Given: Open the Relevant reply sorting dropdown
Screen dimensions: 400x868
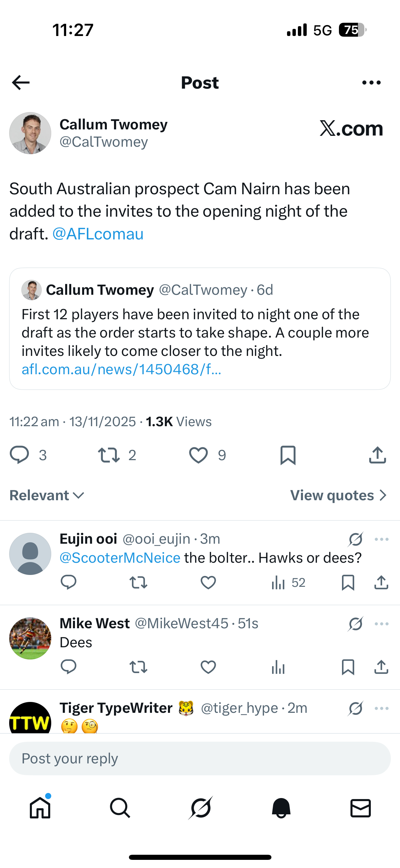Looking at the screenshot, I should 47,495.
